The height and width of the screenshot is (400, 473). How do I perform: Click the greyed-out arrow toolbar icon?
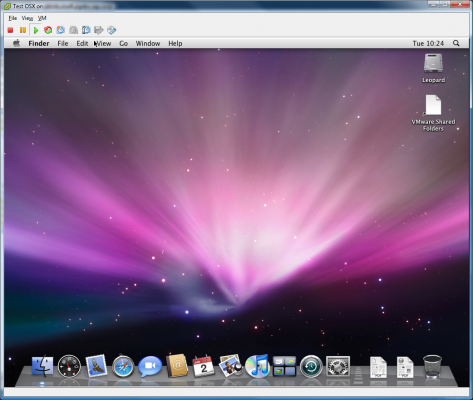coord(99,30)
